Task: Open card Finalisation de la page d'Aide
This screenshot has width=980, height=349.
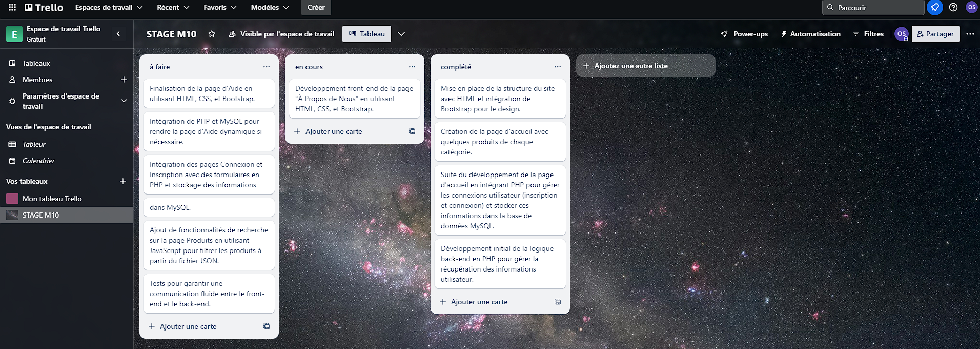Action: (x=209, y=93)
